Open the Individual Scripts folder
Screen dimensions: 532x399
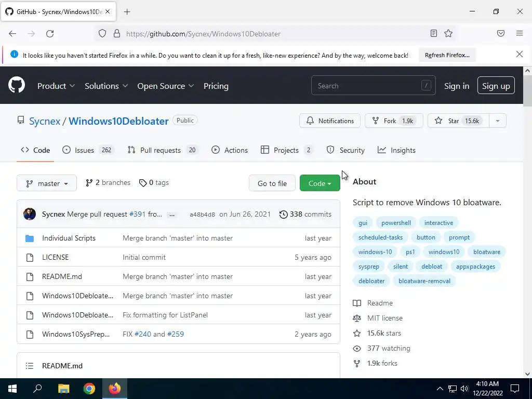(69, 238)
